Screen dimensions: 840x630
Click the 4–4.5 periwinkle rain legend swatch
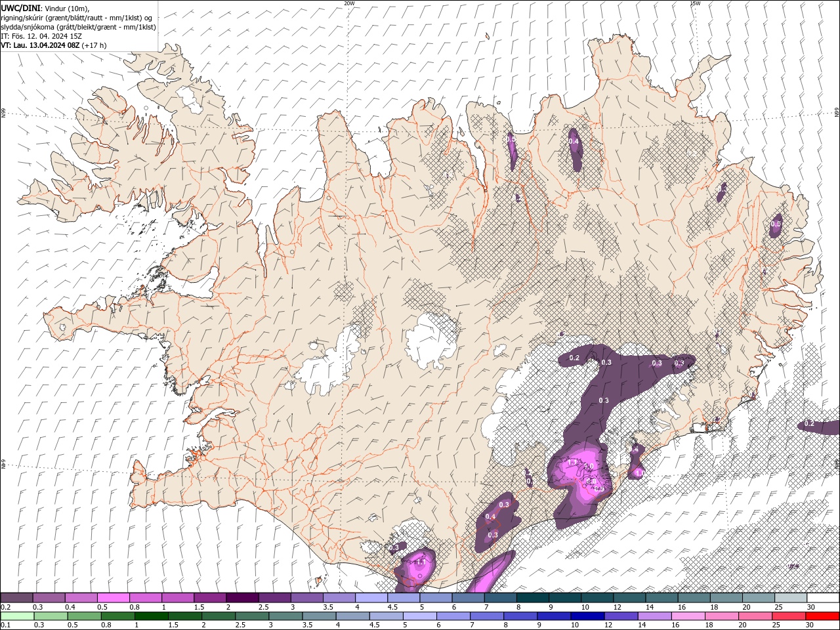352,616
